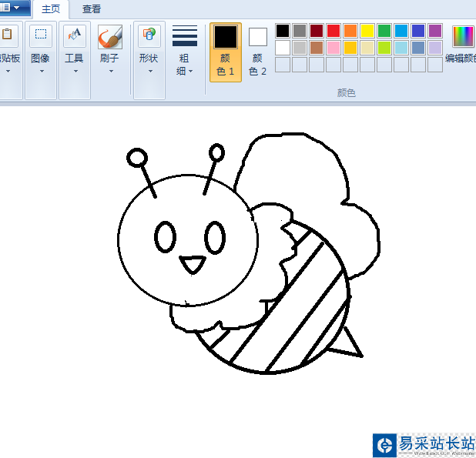Expand the clipboard dropdown arrow
The height and width of the screenshot is (458, 476).
[8, 72]
